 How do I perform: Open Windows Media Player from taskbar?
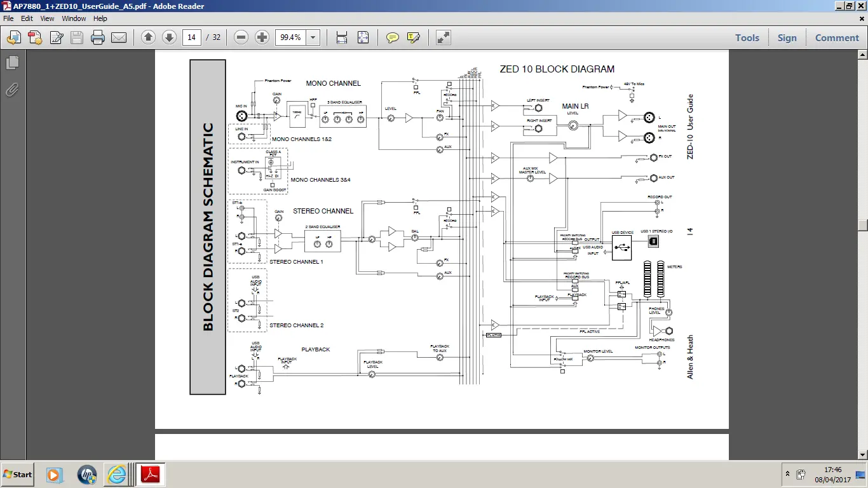55,475
